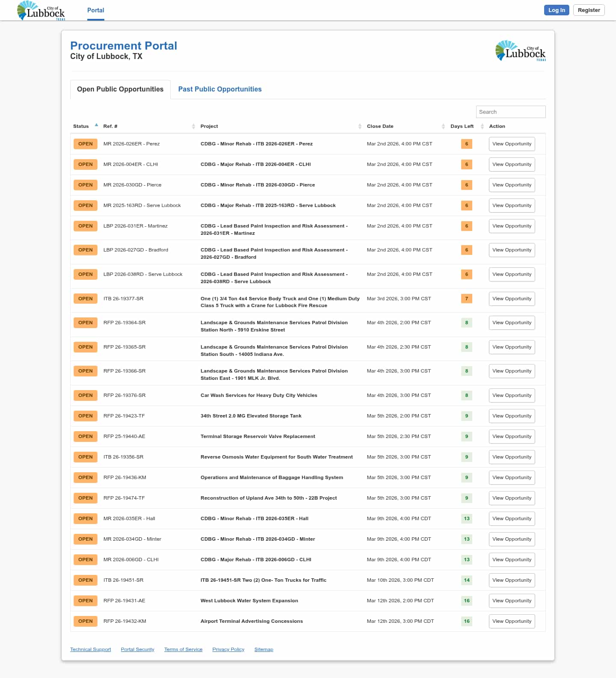Focus the Search input field
Viewport: 616px width, 678px height.
point(510,112)
